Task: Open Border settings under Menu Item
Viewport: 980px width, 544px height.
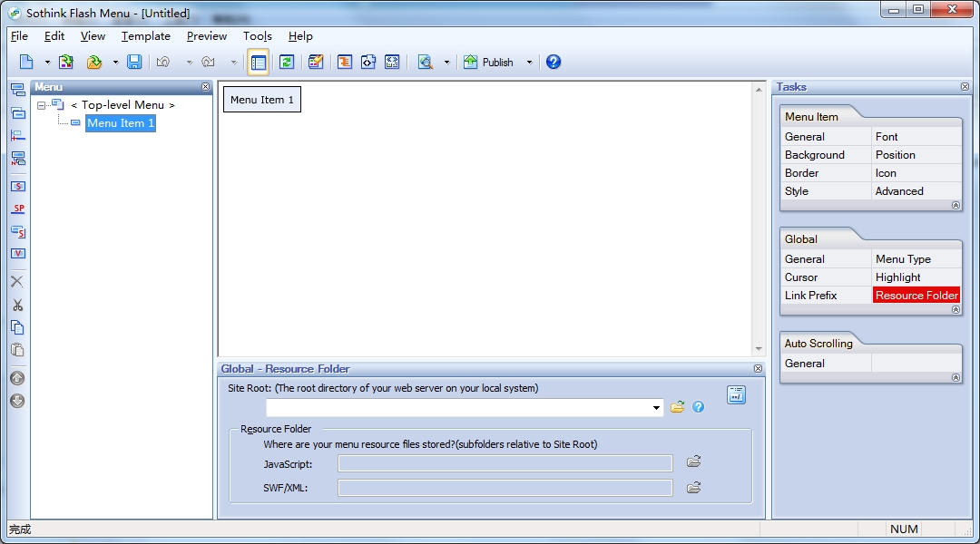Action: tap(802, 173)
